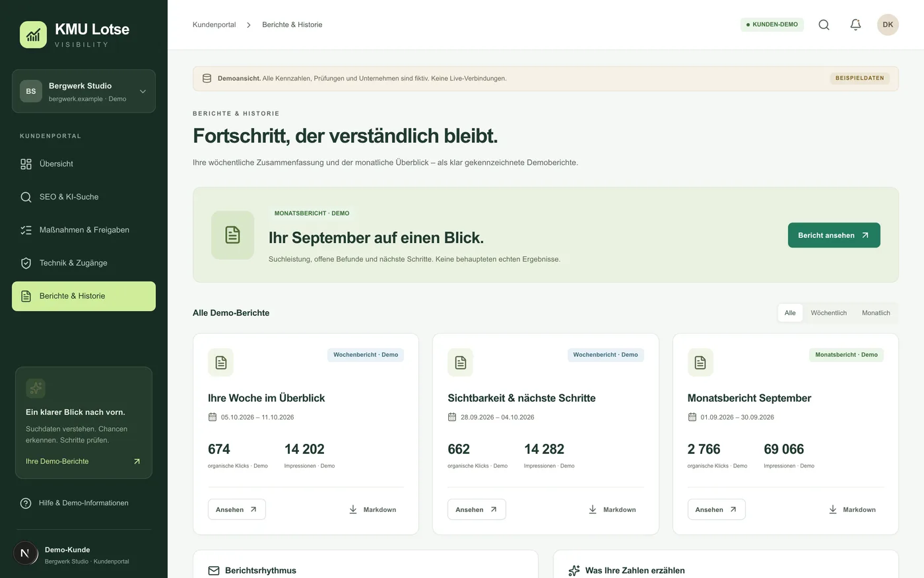Download Markdown for Monatsbericht September
Screen dimensions: 924x578
tap(852, 509)
